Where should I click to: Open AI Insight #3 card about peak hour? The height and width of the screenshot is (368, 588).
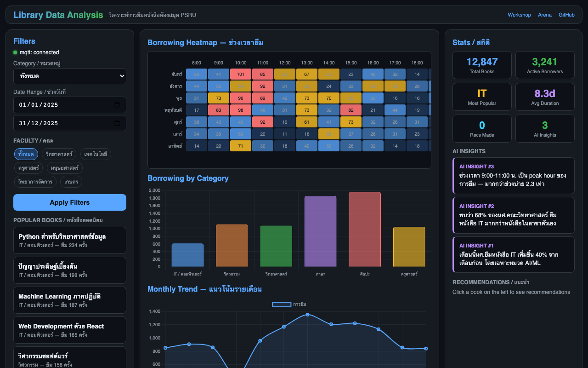[x=514, y=175]
